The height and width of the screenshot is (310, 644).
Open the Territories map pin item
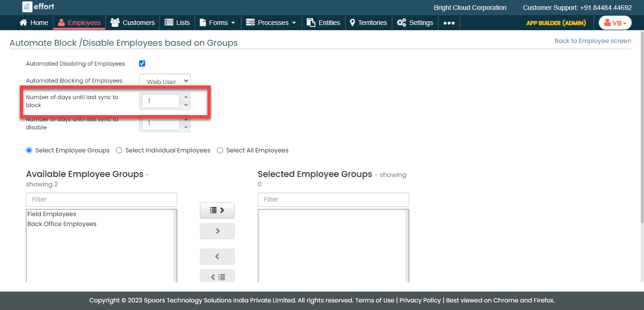coord(368,23)
